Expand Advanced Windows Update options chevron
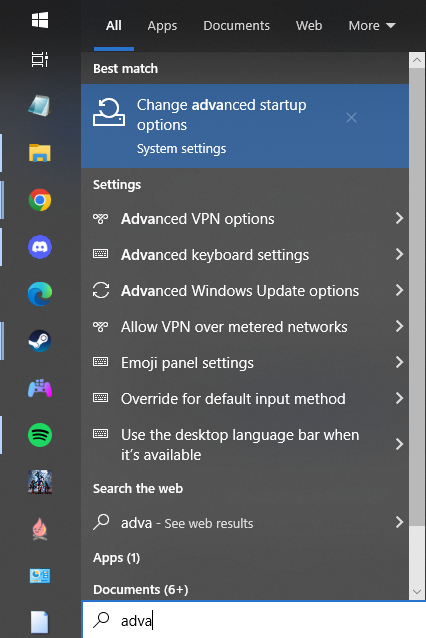This screenshot has height=638, width=426. (x=400, y=290)
